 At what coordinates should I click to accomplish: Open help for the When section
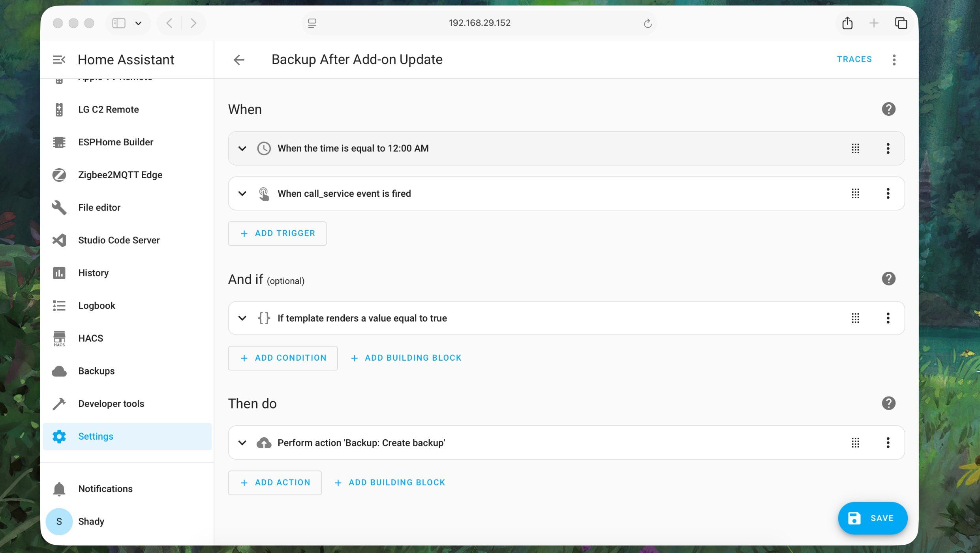point(888,109)
